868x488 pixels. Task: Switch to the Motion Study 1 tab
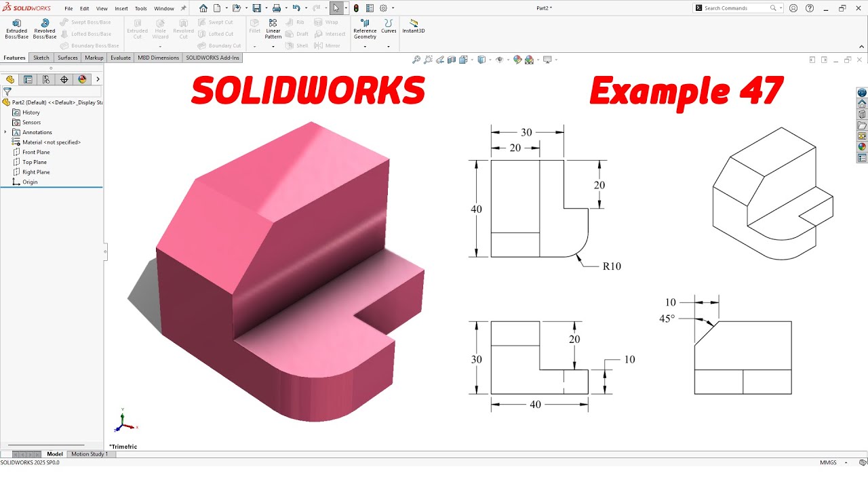point(90,454)
